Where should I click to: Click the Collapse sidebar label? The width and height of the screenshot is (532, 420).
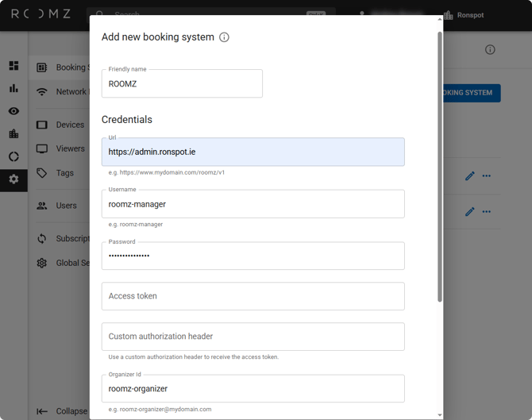[71, 411]
